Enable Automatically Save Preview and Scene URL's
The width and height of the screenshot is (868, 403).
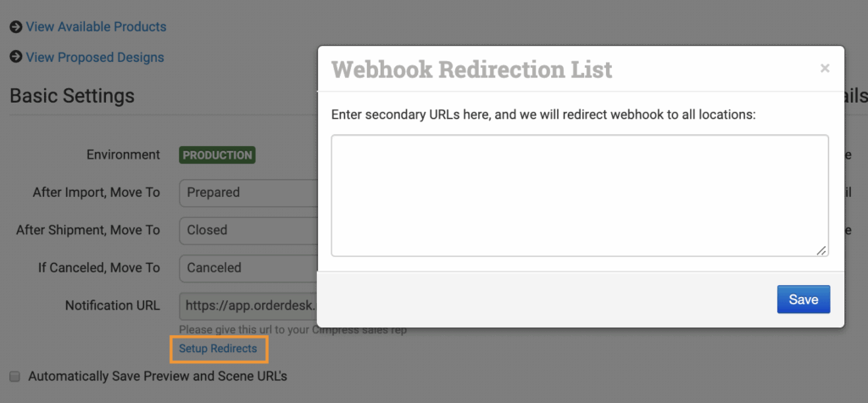[x=14, y=376]
